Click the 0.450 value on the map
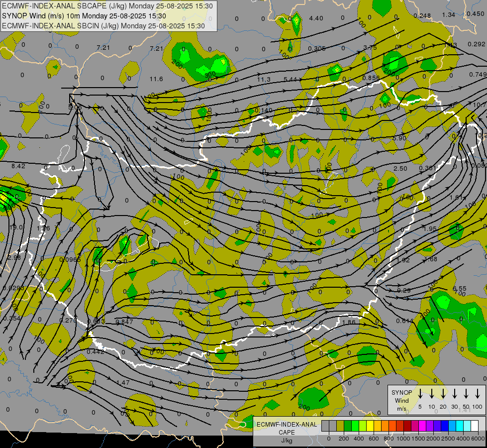Viewport: 487px width, 448px height. pos(475,13)
